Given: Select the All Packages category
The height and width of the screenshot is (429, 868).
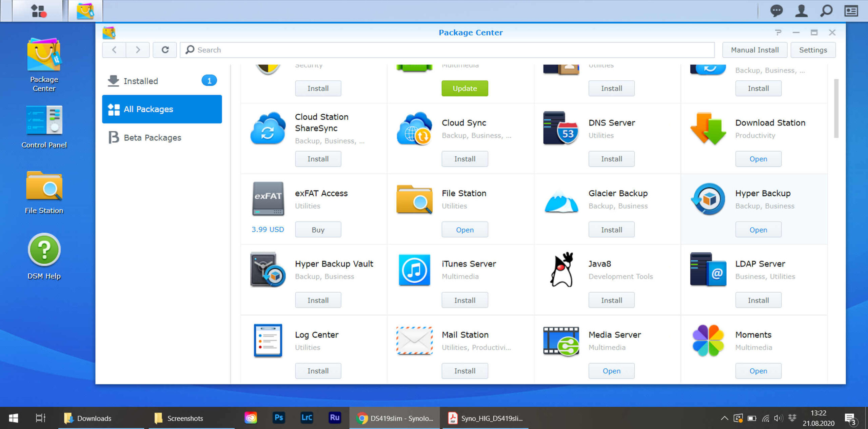Looking at the screenshot, I should [162, 109].
